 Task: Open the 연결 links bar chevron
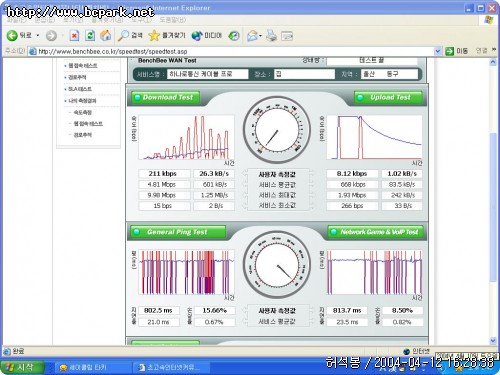click(494, 50)
